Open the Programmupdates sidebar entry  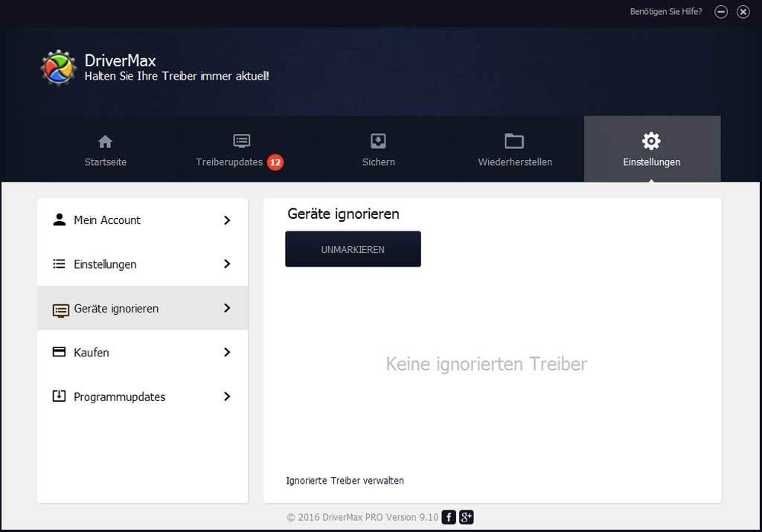(142, 397)
